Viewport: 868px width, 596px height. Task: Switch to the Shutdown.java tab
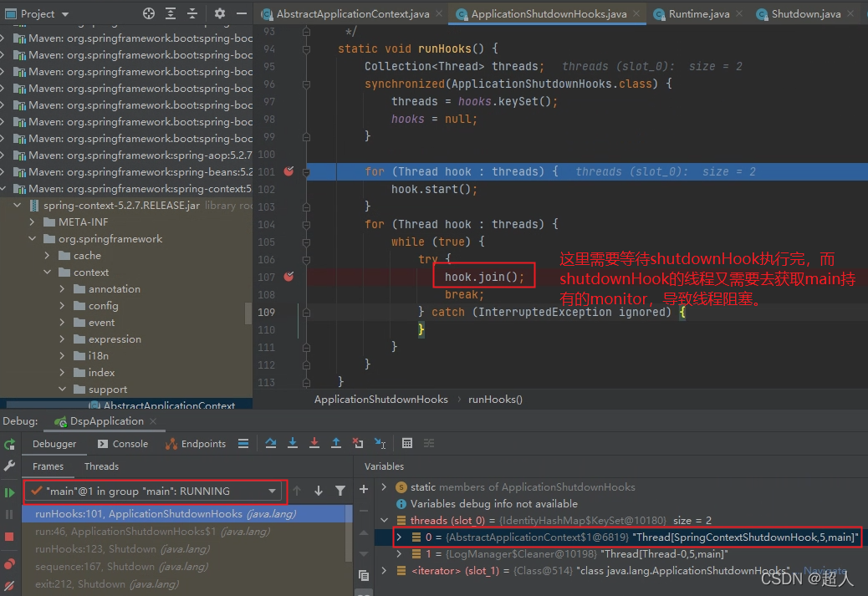[805, 14]
